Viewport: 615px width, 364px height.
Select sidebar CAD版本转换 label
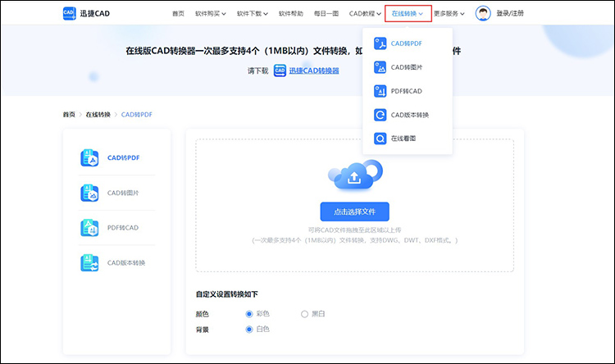tap(126, 263)
